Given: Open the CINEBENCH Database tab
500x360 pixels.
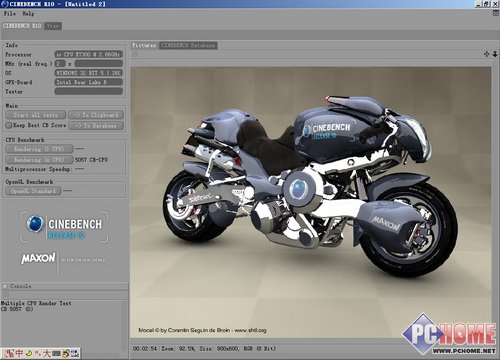Looking at the screenshot, I should (x=188, y=45).
